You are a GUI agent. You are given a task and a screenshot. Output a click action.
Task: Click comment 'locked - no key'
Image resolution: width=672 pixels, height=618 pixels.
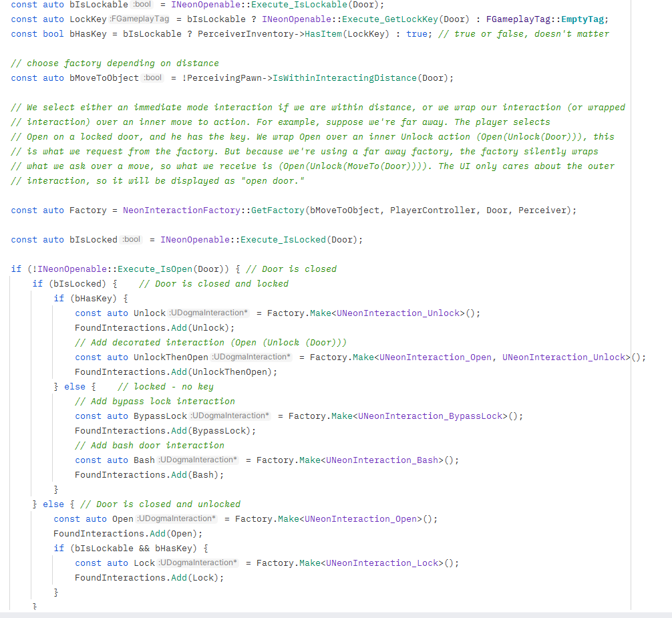click(x=166, y=387)
